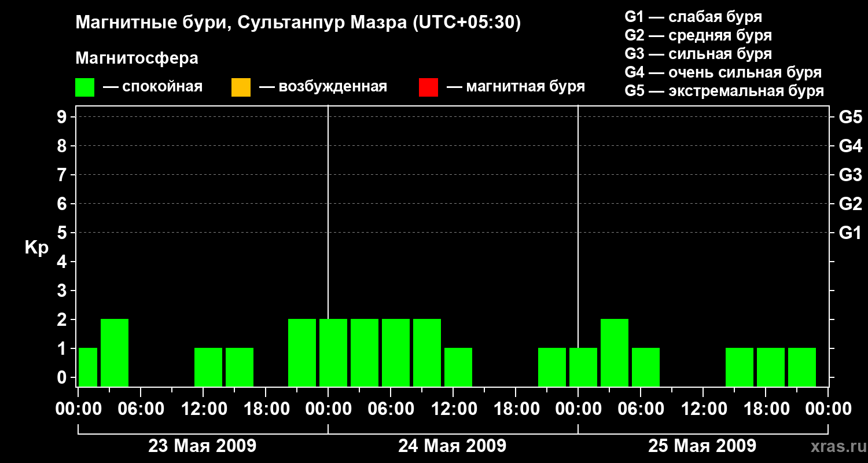Click the Kp 2 bar before 06:00 on 23 Мая
Screen dimensions: 868x463
tap(115, 352)
